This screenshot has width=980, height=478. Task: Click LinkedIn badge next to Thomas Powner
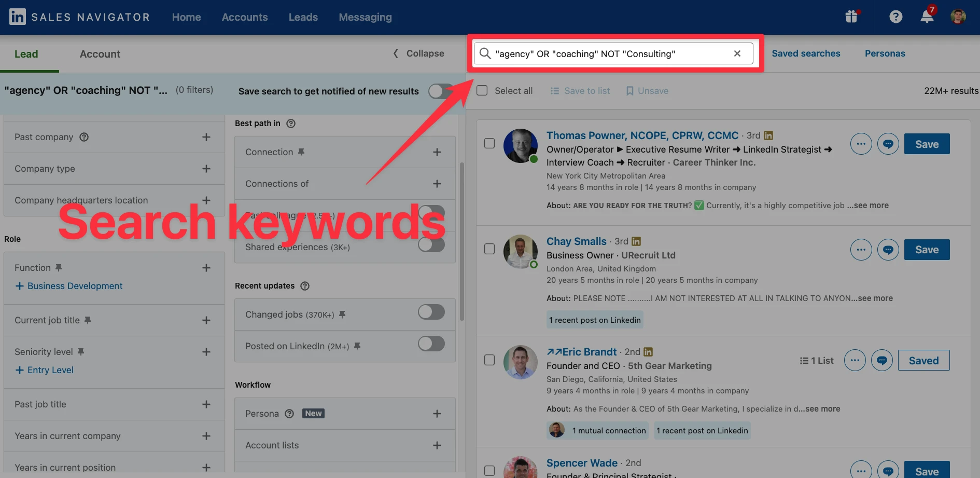(768, 135)
